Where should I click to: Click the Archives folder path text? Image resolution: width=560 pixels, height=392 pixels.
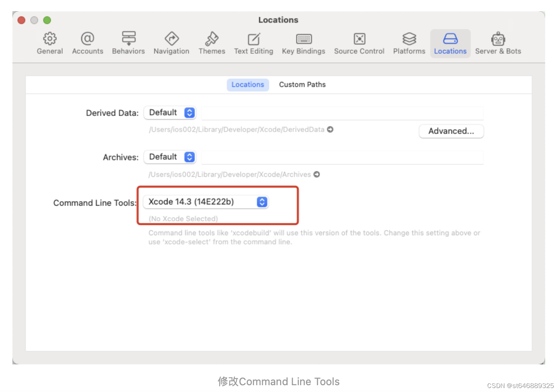pos(230,174)
